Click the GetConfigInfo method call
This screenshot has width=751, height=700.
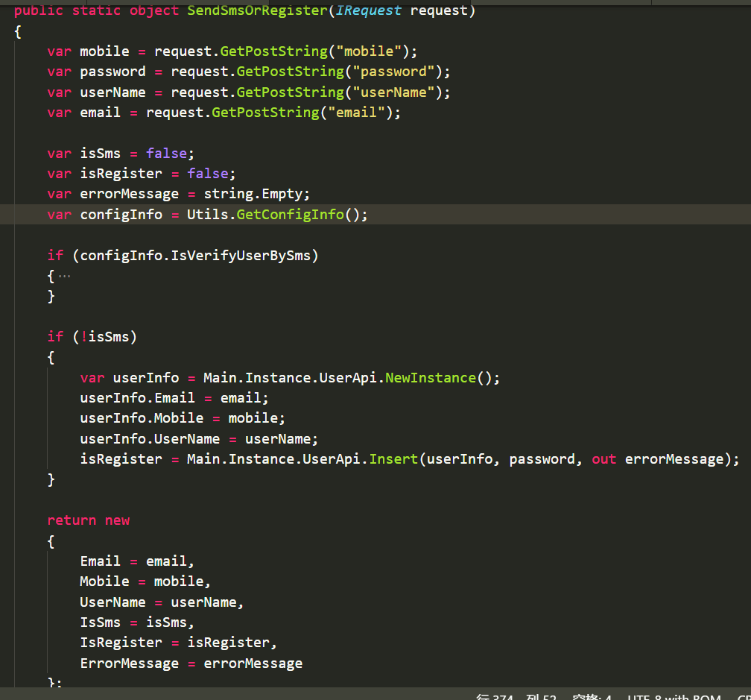290,215
